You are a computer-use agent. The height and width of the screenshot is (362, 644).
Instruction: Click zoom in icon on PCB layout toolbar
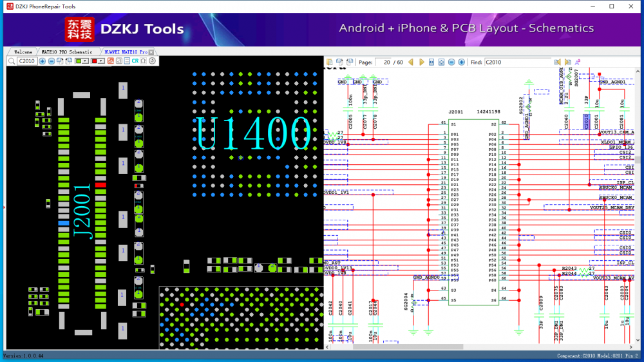(x=43, y=61)
